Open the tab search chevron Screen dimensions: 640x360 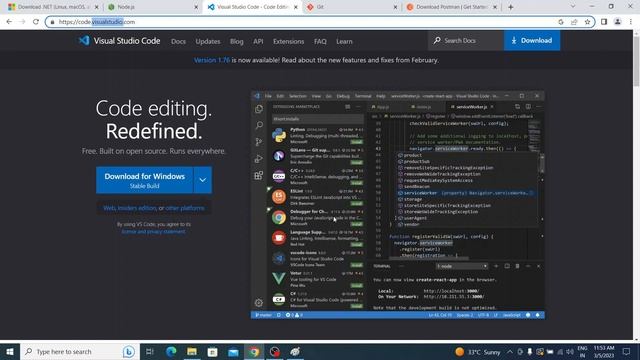[x=573, y=6]
